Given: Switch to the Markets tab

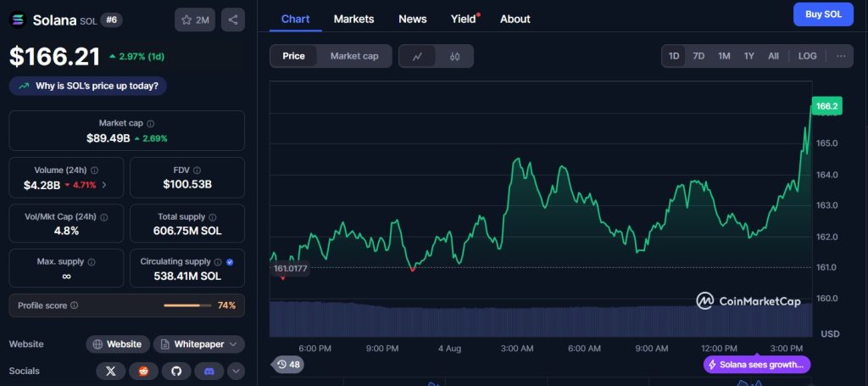Looking at the screenshot, I should (353, 19).
